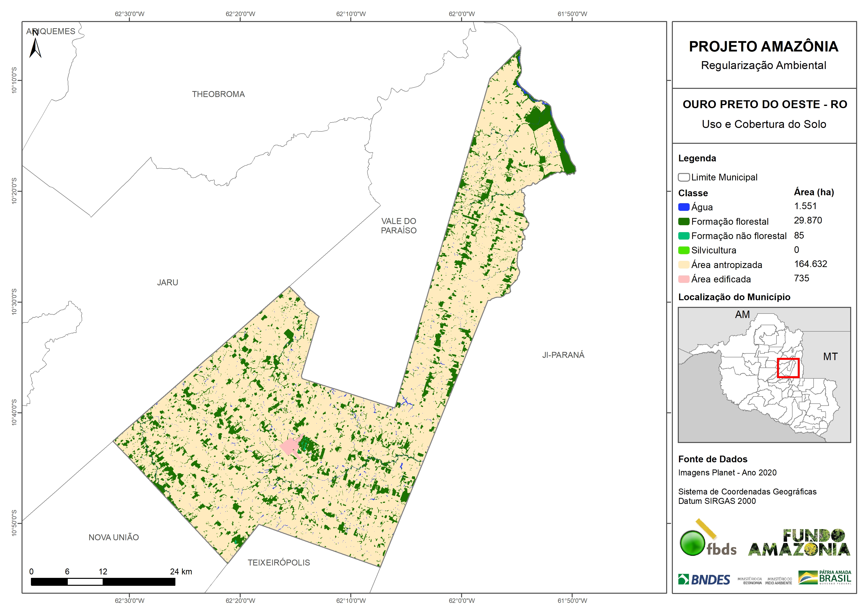This screenshot has height=614, width=868.
Task: Click the VALE DO PARAÍSO label
Action: pyautogui.click(x=399, y=225)
